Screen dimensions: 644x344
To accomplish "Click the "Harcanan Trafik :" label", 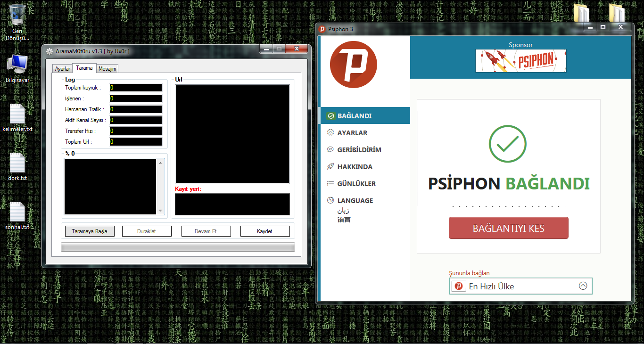I will click(85, 109).
